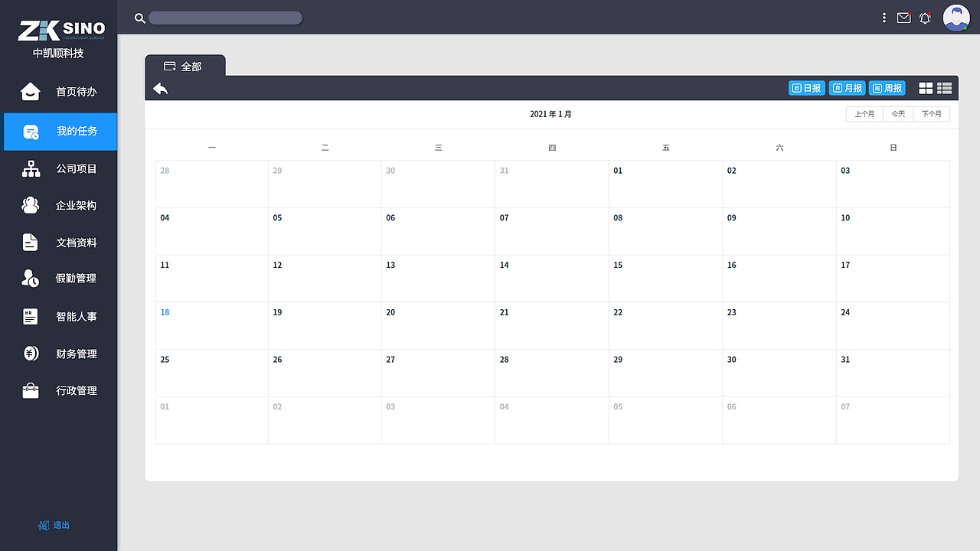Image resolution: width=980 pixels, height=551 pixels.
Task: Open 文档资料 document icon
Action: tap(30, 243)
